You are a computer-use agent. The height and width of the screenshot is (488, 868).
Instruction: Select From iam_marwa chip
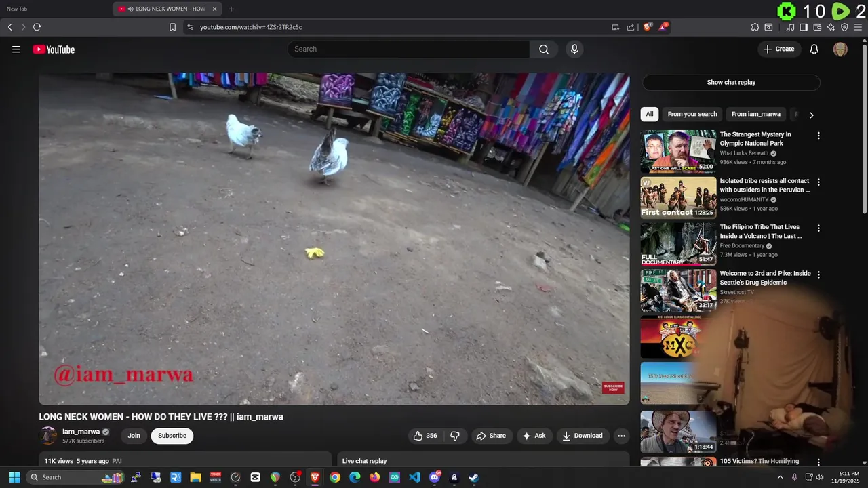[x=756, y=114]
